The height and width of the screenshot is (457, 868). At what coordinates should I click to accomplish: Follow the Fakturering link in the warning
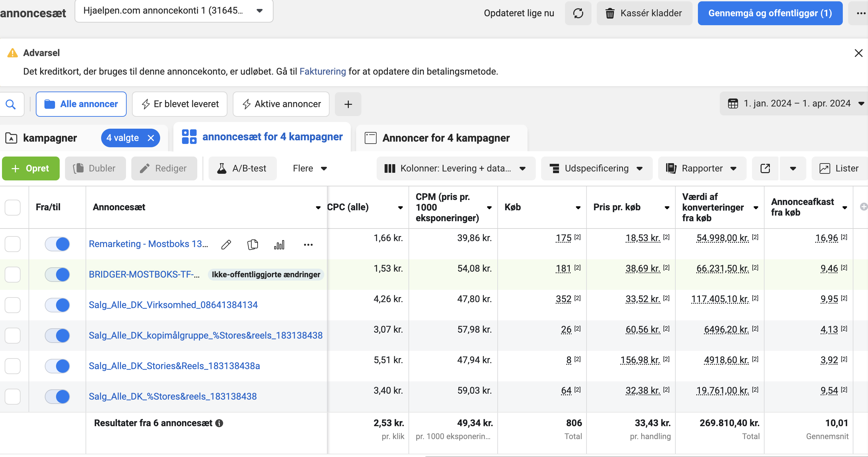(323, 71)
